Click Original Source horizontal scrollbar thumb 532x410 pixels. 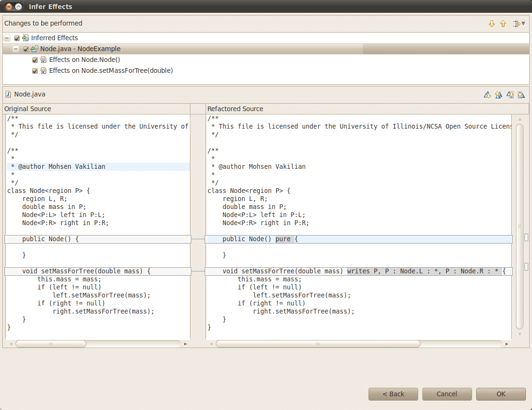pos(51,344)
